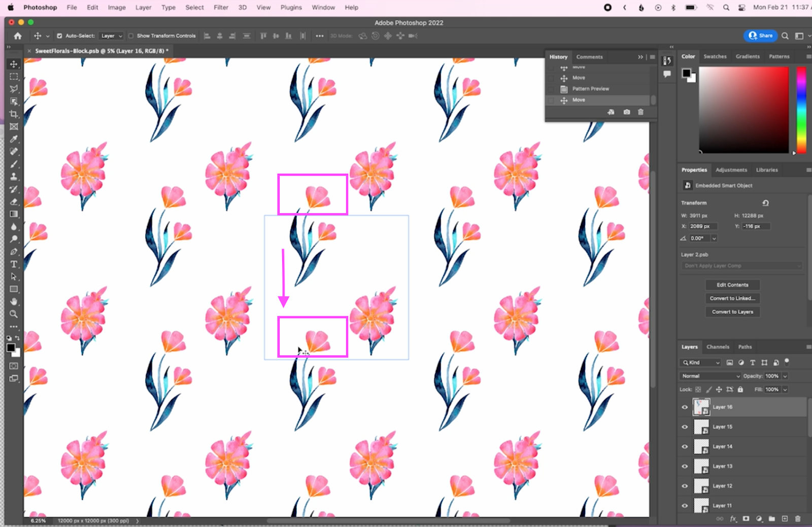Switch to the Adjustments tab
The image size is (812, 527).
731,170
